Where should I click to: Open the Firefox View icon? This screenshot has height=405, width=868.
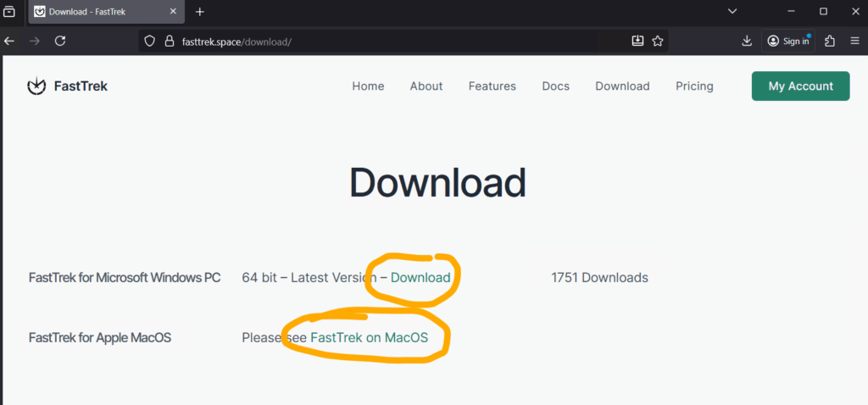[9, 12]
